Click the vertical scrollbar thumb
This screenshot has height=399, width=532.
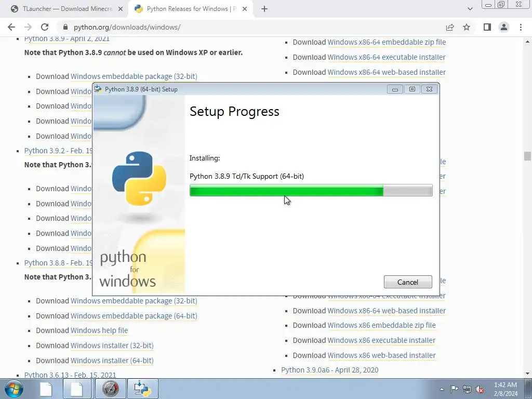pos(527,156)
